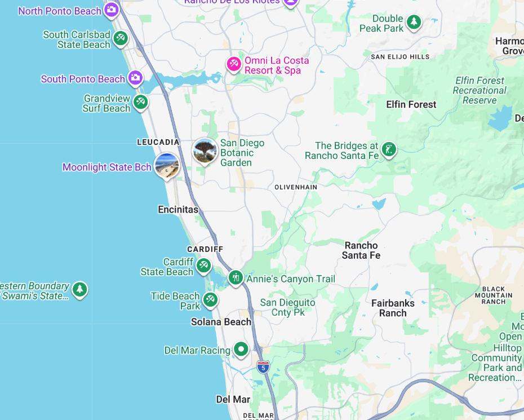This screenshot has width=524, height=420.
Task: Click the Grandview Surf Beach umbrella pin
Action: [141, 102]
